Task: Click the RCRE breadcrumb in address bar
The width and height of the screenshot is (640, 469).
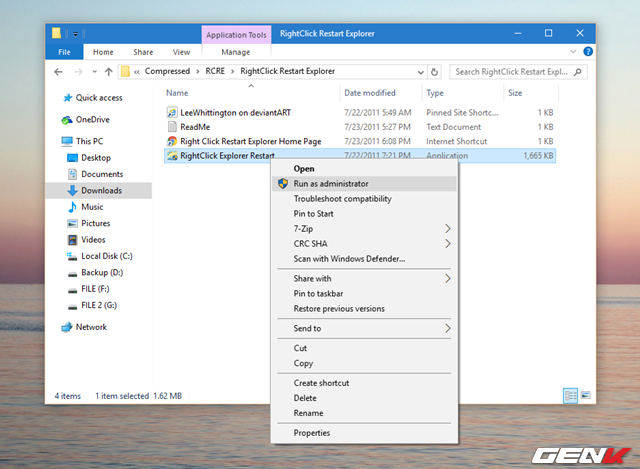Action: 215,71
